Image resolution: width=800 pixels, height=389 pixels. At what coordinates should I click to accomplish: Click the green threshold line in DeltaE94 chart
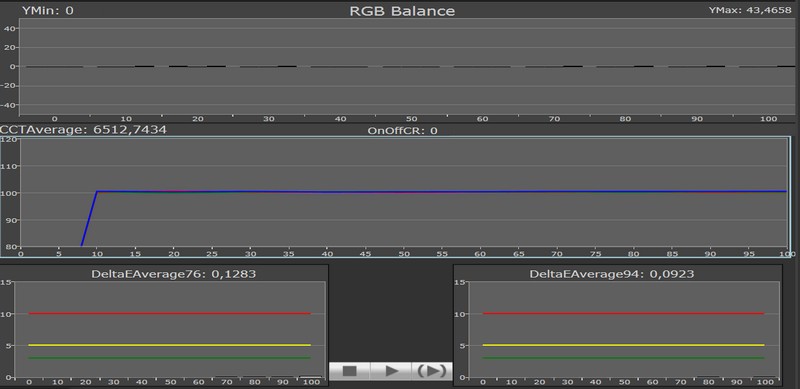(x=623, y=358)
